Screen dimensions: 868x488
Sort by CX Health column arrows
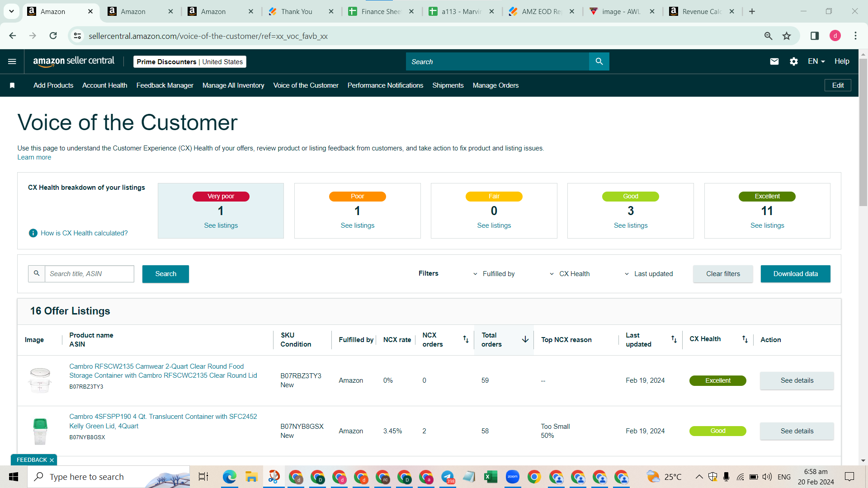pyautogui.click(x=745, y=339)
